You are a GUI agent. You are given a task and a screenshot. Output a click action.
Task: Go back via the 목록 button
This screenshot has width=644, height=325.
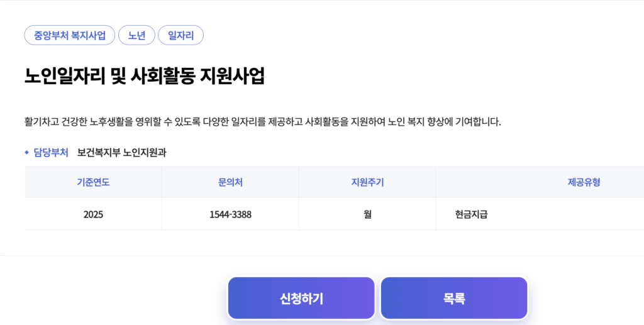[453, 299]
